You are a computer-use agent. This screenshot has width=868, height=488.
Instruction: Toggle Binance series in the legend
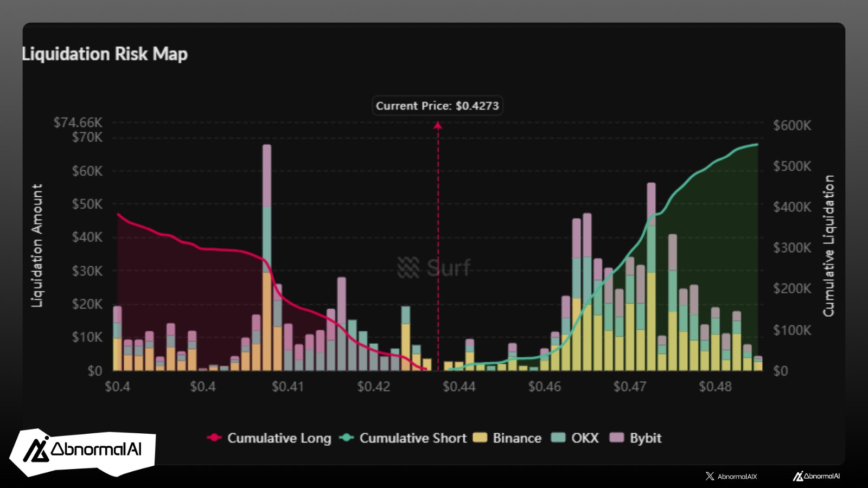click(x=516, y=438)
